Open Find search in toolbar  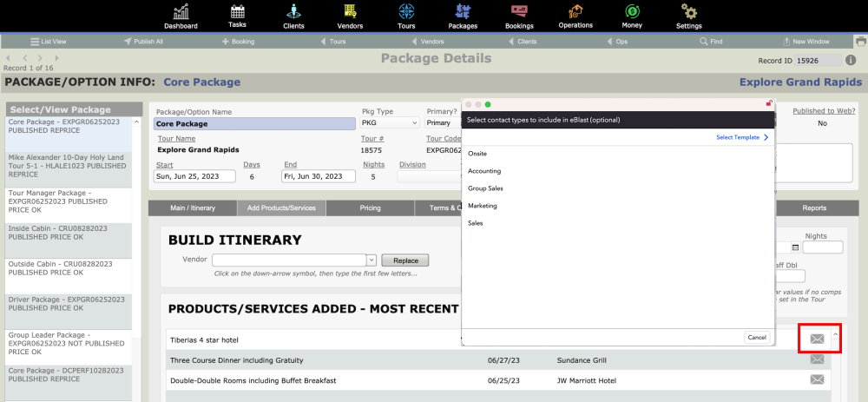(x=712, y=42)
